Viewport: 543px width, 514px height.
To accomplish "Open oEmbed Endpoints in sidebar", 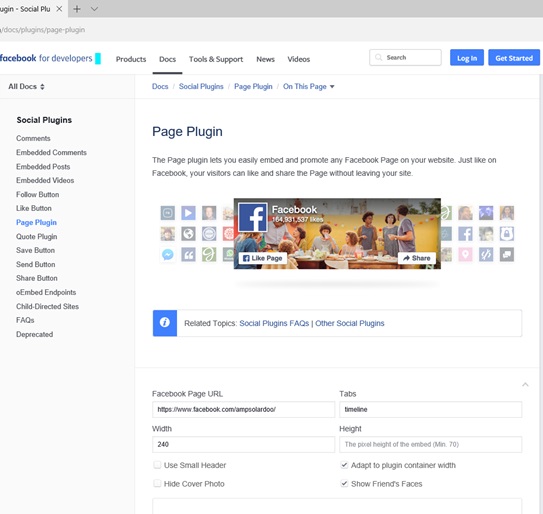I will pos(46,292).
